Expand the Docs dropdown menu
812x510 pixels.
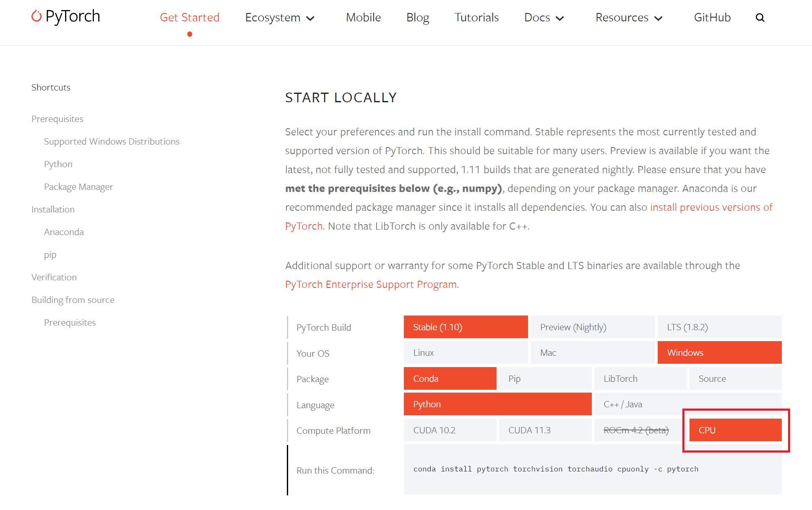click(x=544, y=18)
